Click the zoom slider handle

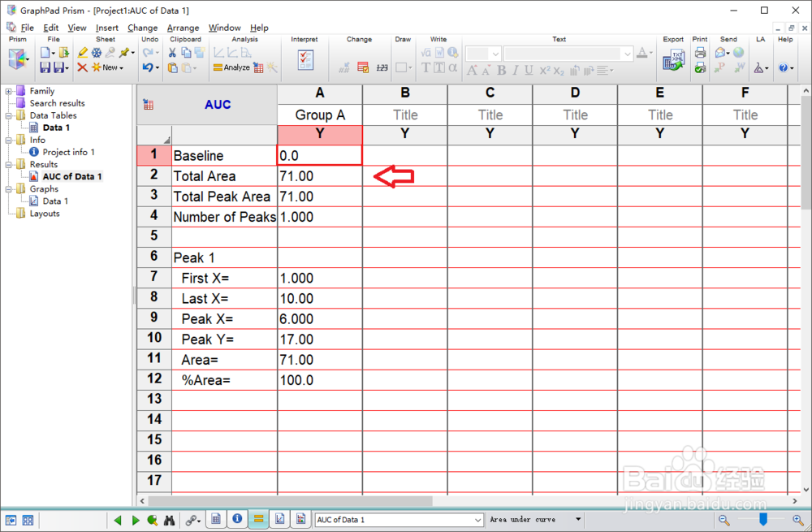pyautogui.click(x=762, y=519)
